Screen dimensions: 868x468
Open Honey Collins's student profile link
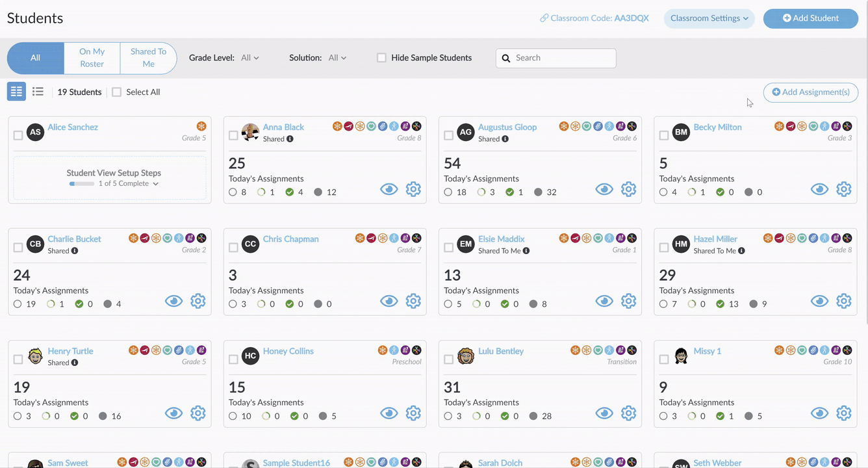click(x=288, y=351)
